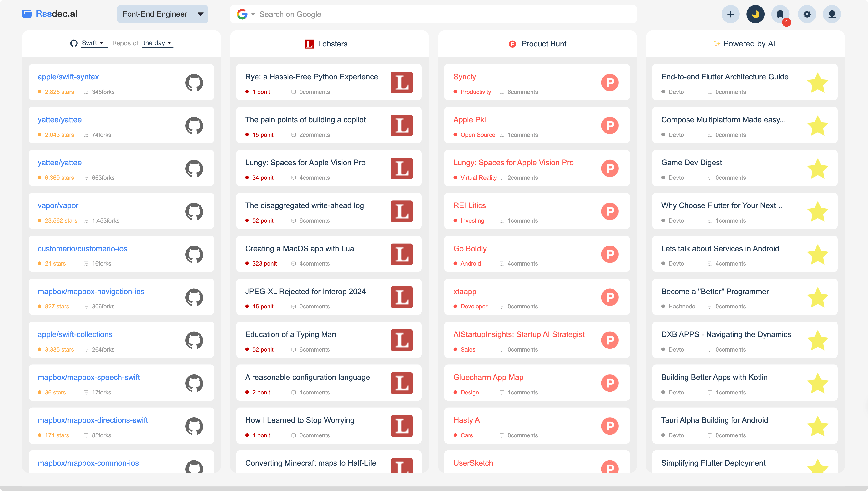Image resolution: width=868 pixels, height=491 pixels.
Task: Open the 'the day' period dropdown
Action: click(157, 43)
